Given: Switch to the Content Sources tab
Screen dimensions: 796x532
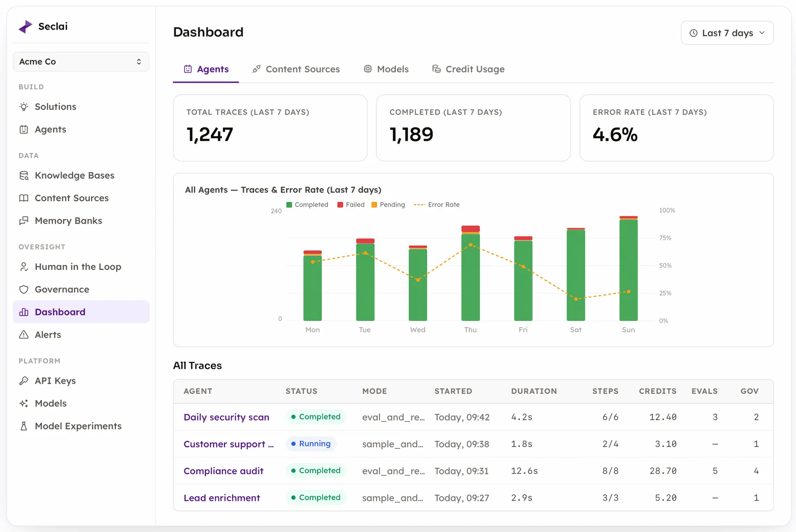Looking at the screenshot, I should 296,69.
